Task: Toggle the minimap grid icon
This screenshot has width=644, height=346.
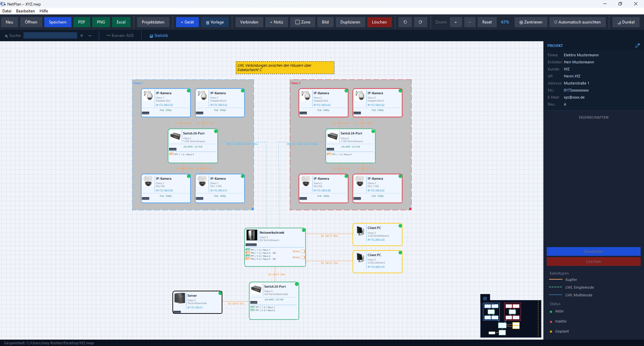Action: tap(485, 298)
